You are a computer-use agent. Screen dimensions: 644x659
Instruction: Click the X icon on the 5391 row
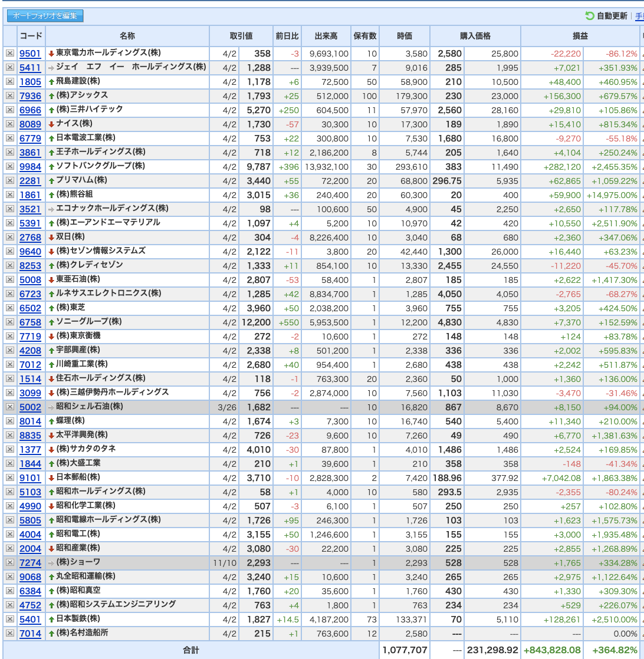pyautogui.click(x=10, y=223)
